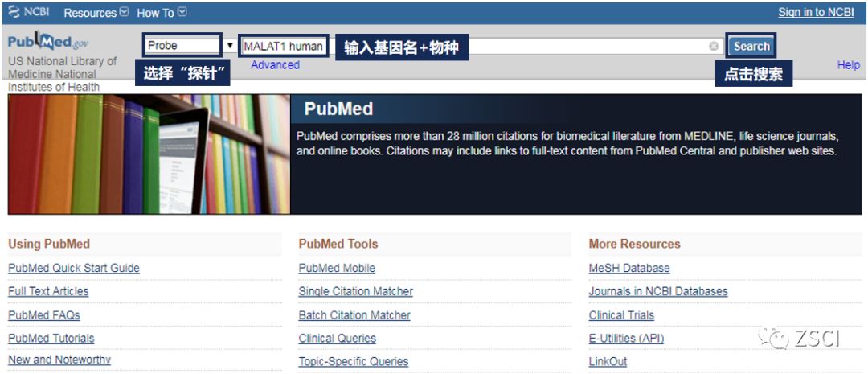
Task: Open PubMed Quick Start Guide
Action: pos(74,268)
